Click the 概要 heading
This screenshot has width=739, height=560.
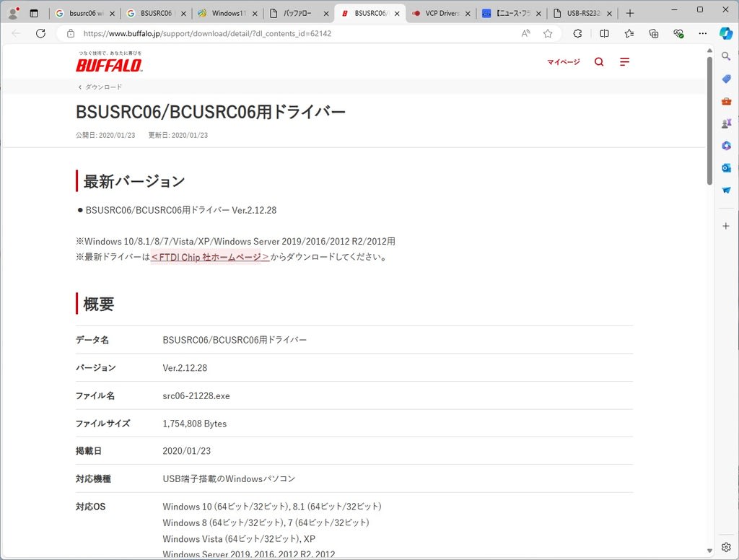[x=98, y=304]
